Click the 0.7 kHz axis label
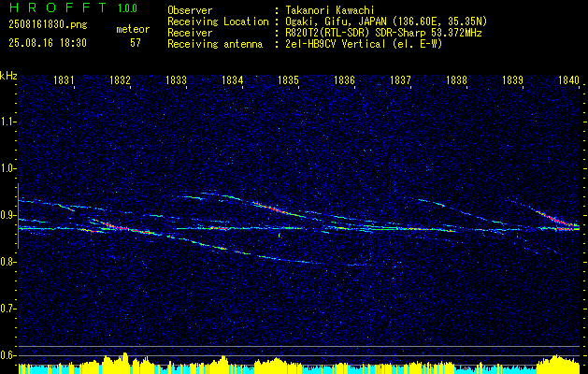The height and width of the screenshot is (374, 588). [x=7, y=309]
